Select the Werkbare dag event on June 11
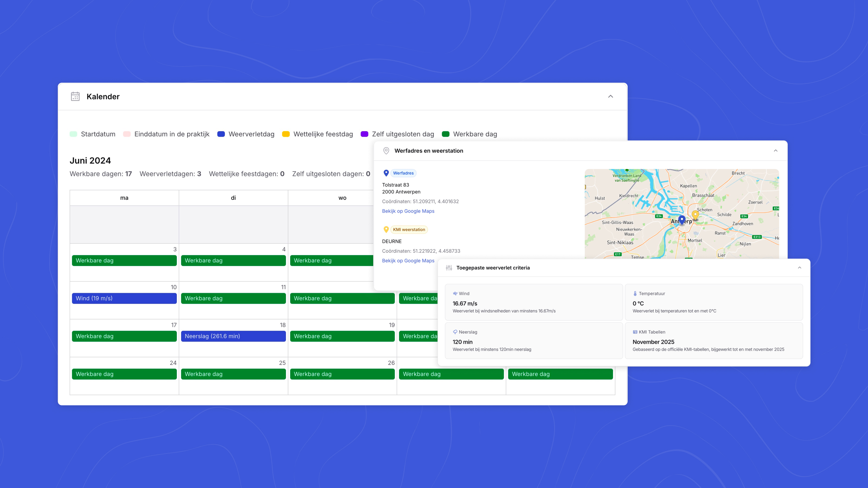The image size is (868, 488). [x=233, y=298]
